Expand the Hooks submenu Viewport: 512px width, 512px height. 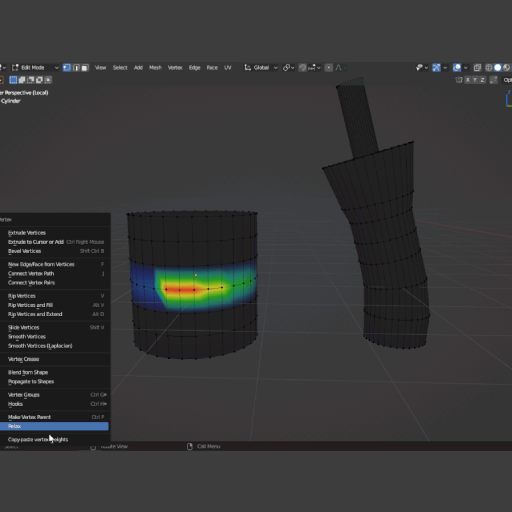55,404
